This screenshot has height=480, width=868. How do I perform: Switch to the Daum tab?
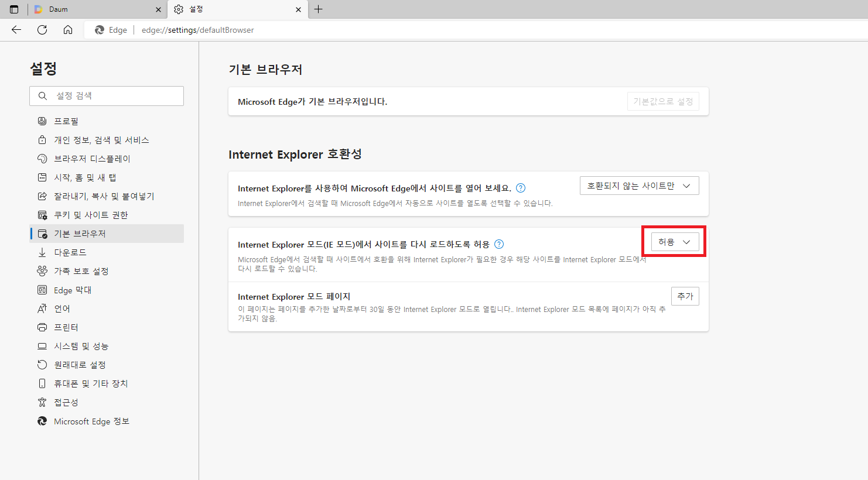click(x=97, y=9)
